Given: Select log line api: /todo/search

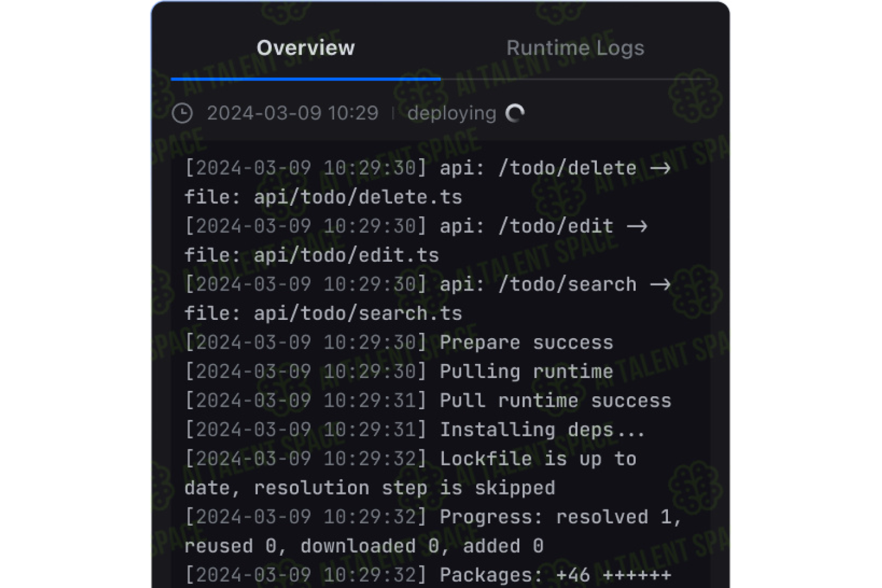Looking at the screenshot, I should [427, 285].
